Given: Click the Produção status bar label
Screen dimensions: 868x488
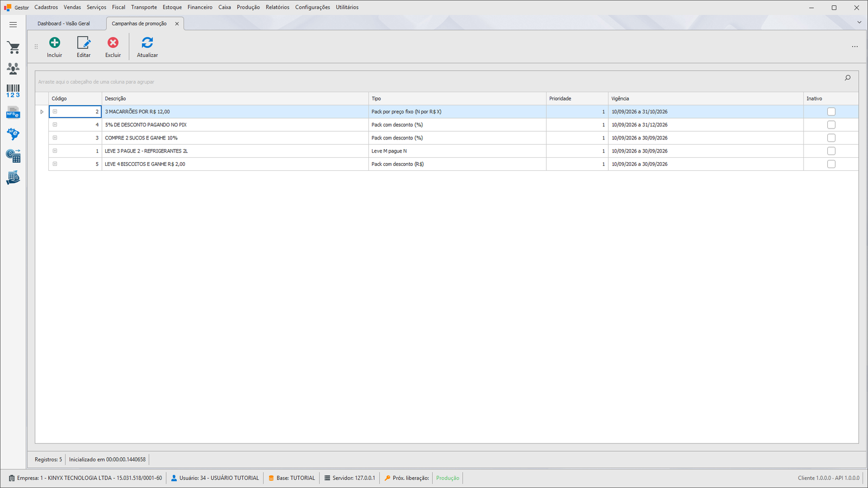Looking at the screenshot, I should [x=448, y=478].
